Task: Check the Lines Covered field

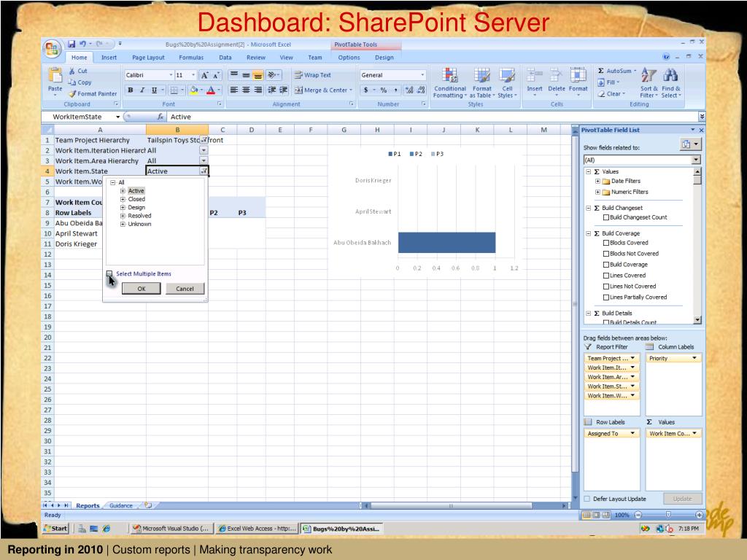Action: (606, 275)
